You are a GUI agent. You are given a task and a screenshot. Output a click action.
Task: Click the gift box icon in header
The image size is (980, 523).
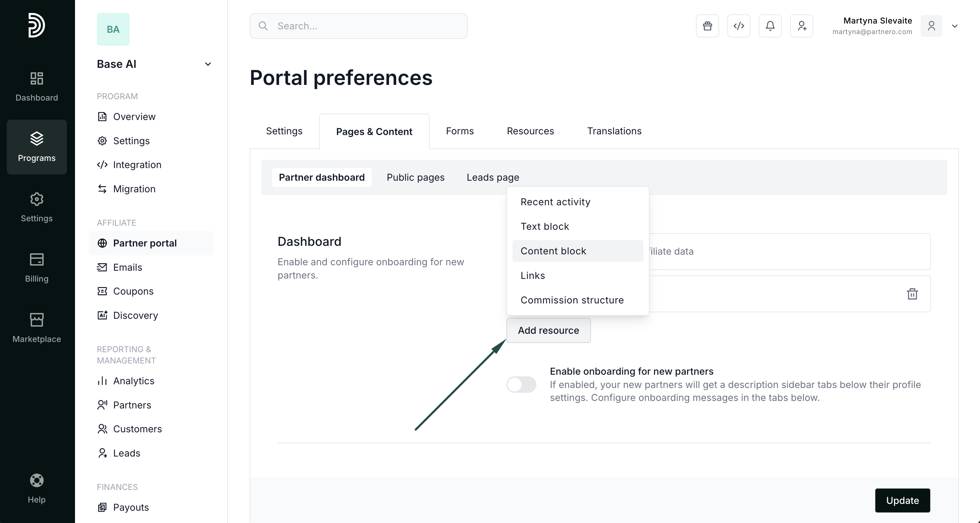pyautogui.click(x=707, y=26)
